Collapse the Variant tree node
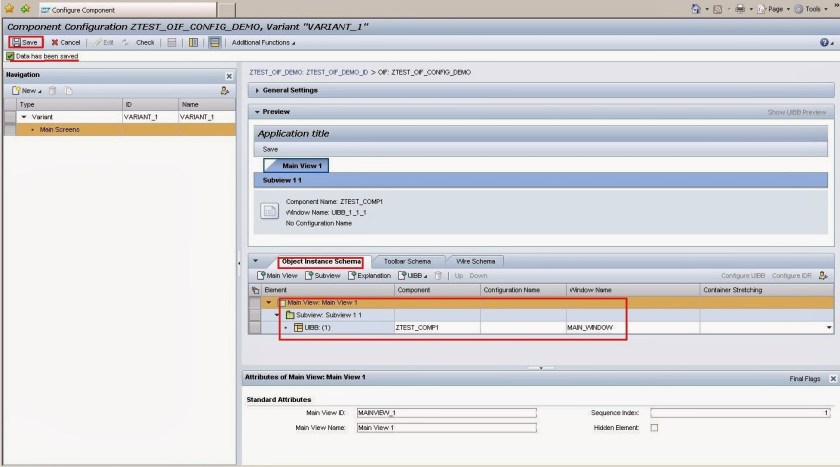Image resolution: width=840 pixels, height=467 pixels. 24,117
